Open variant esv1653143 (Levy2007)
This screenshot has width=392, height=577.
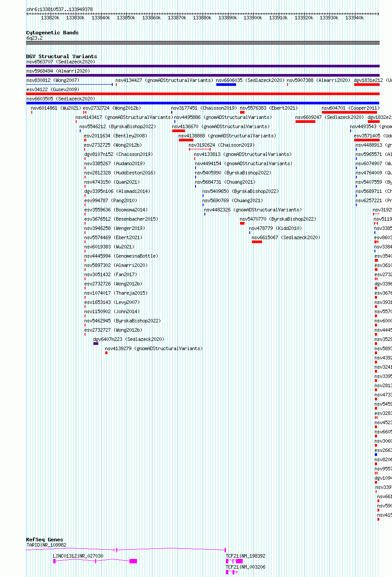(112, 302)
